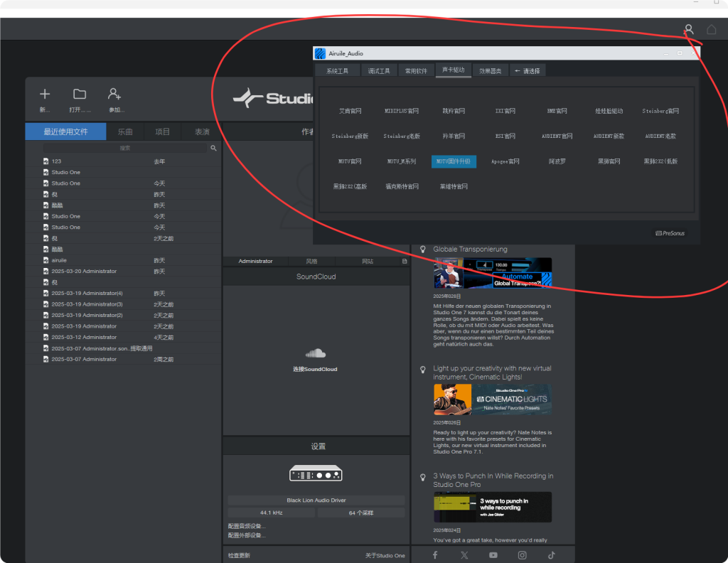Switch to the 项目 tab
The height and width of the screenshot is (563, 728).
(x=163, y=132)
